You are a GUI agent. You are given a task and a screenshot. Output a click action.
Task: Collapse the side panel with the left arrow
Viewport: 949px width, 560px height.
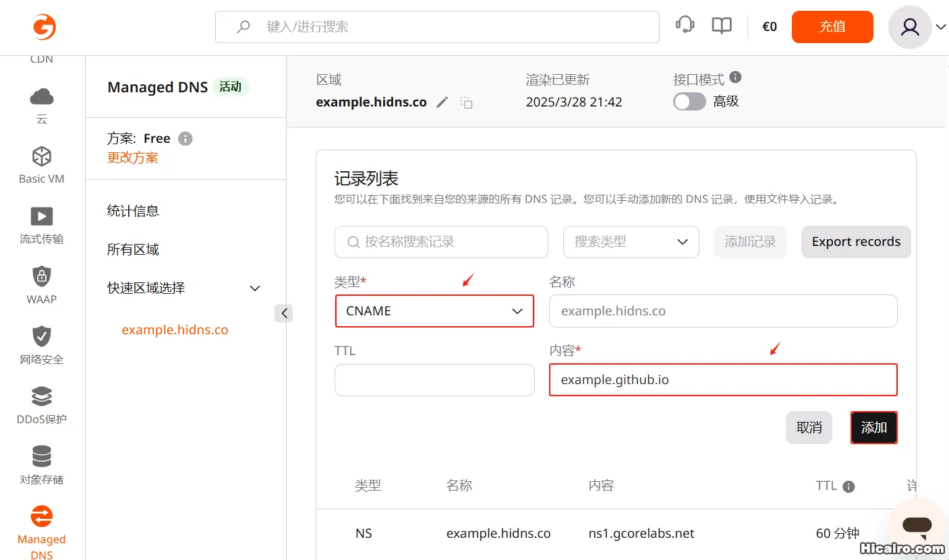[x=284, y=313]
